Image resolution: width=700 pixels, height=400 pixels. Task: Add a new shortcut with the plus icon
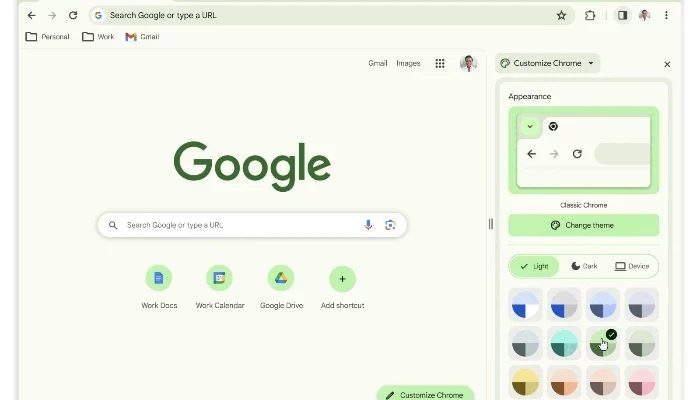click(342, 279)
